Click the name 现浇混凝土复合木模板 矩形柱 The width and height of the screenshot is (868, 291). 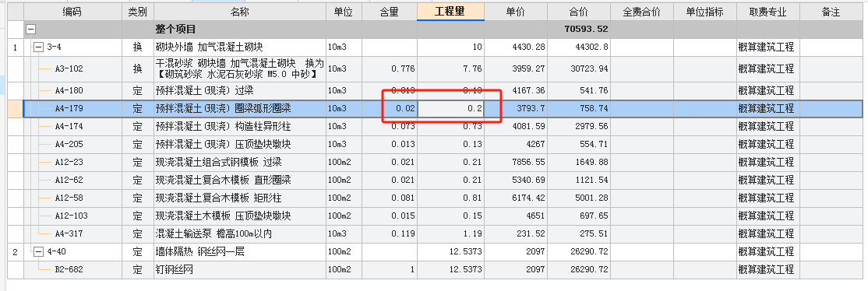point(219,198)
